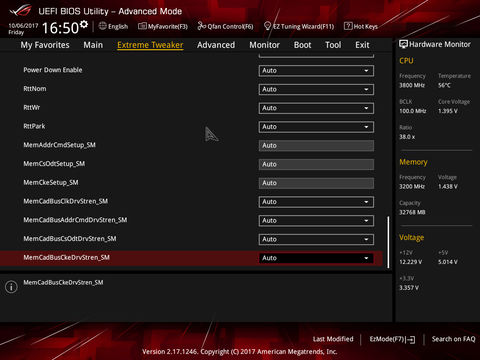480x360 pixels.
Task: Click the MemCkeSetup_SM value field
Action: click(316, 183)
